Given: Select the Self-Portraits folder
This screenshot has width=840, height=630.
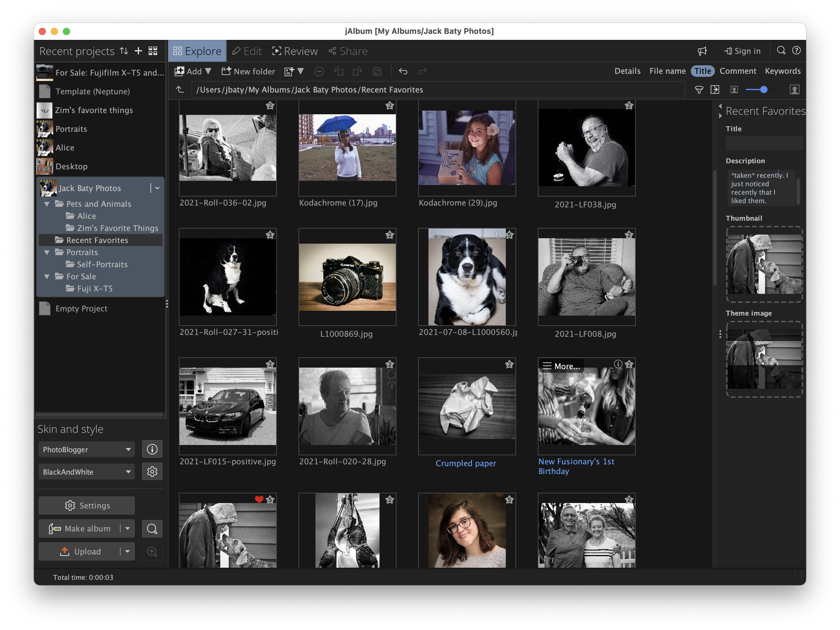Looking at the screenshot, I should point(102,265).
